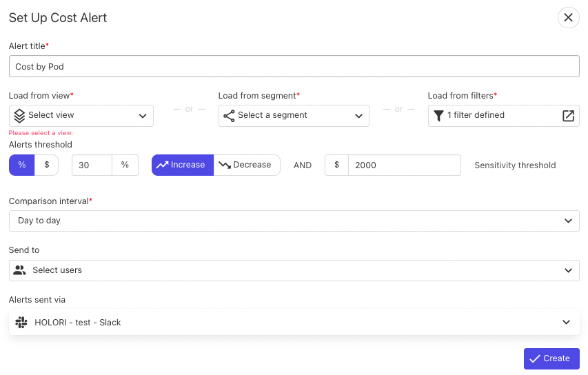Expand the Select view dropdown

[81, 116]
